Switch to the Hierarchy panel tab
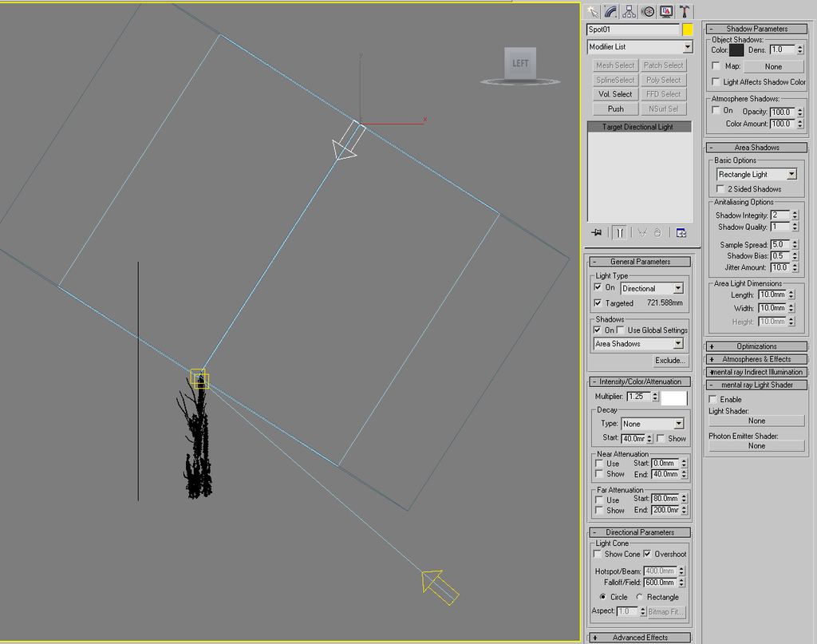Image resolution: width=817 pixels, height=644 pixels. (x=630, y=11)
